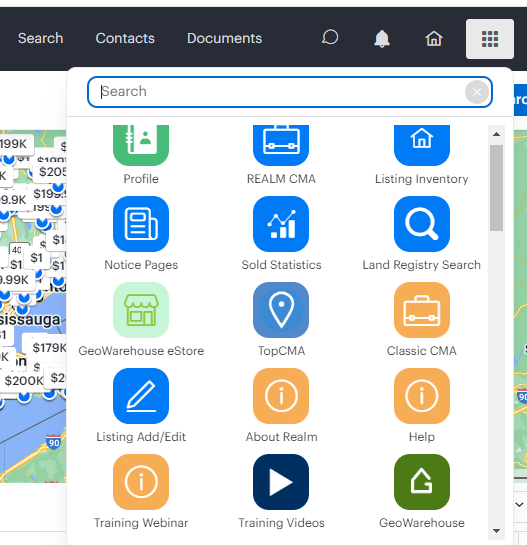The image size is (527, 545).
Task: Close the apps grid menu
Action: coord(490,39)
